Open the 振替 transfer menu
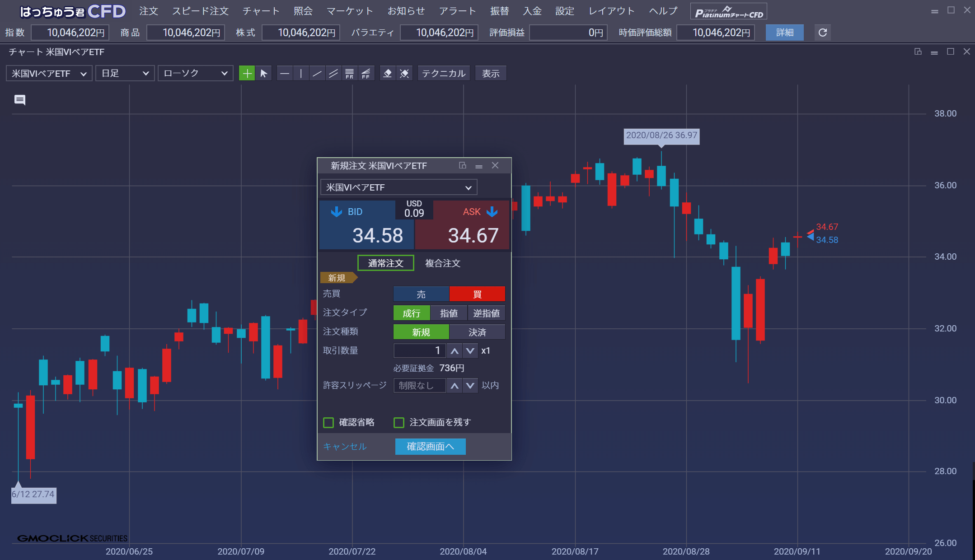975x560 pixels. pyautogui.click(x=500, y=11)
